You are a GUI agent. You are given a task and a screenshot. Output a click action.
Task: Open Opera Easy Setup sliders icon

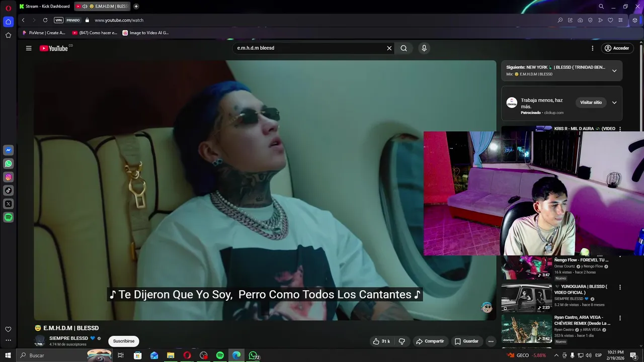(620, 20)
